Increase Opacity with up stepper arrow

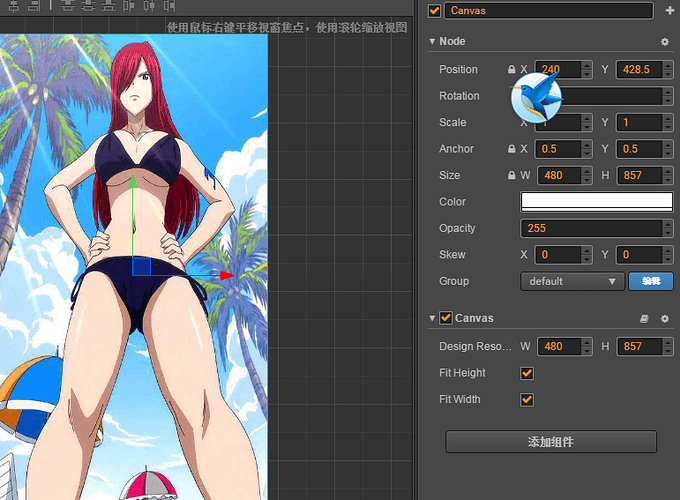click(668, 224)
